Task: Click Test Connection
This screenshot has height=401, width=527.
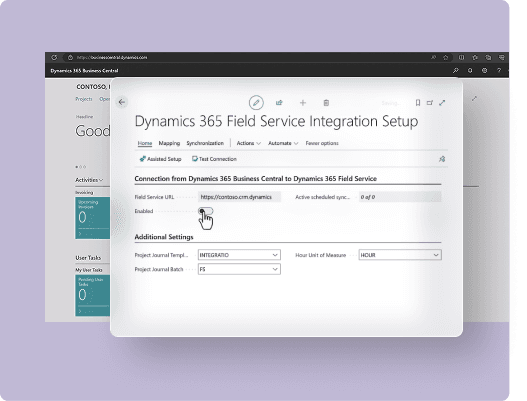Action: 214,159
